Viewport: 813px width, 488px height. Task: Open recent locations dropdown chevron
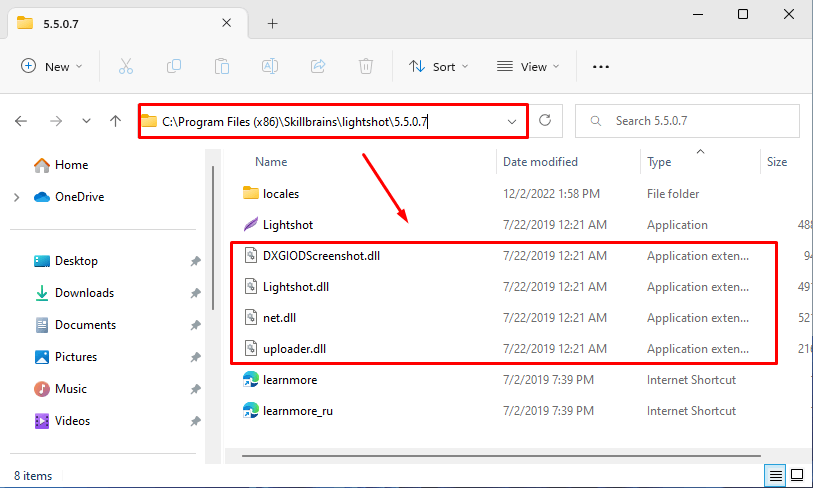86,121
